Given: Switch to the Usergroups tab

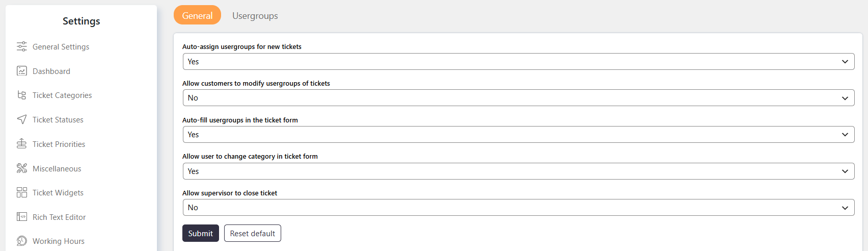Looking at the screenshot, I should (x=255, y=15).
